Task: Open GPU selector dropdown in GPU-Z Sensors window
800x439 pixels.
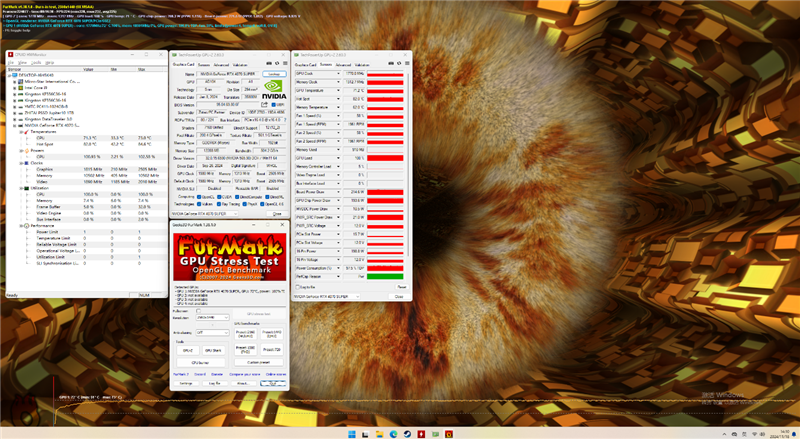Action: (357, 296)
